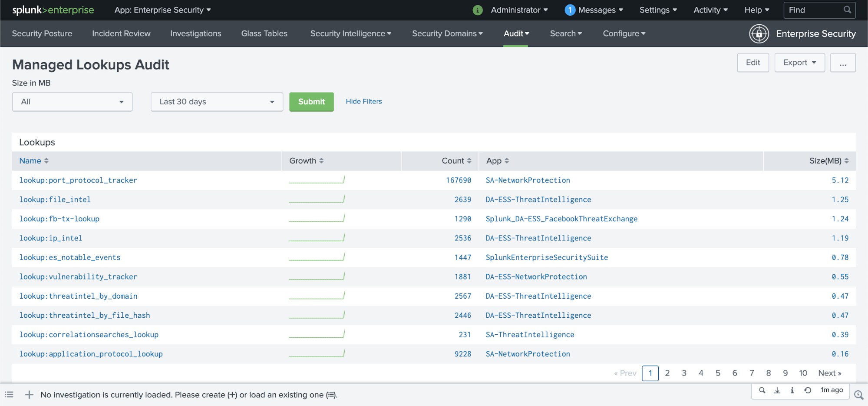Open the Export dropdown button
Screen dimensions: 868x406
[799, 63]
